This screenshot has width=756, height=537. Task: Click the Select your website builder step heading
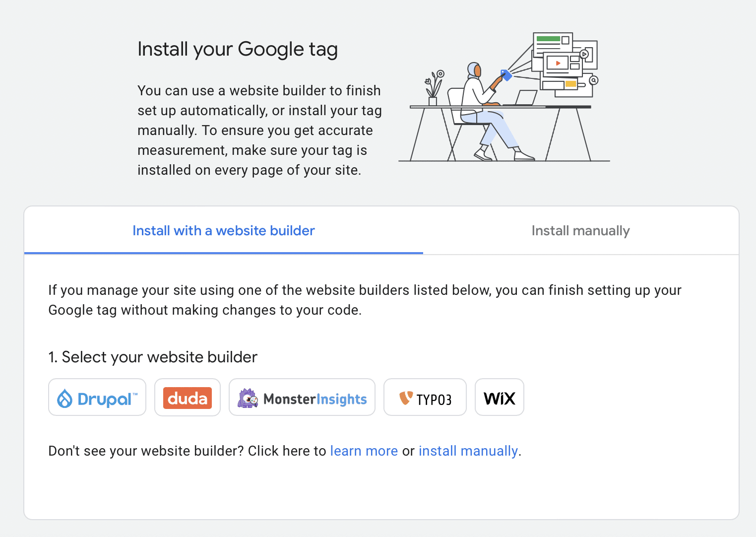point(153,357)
